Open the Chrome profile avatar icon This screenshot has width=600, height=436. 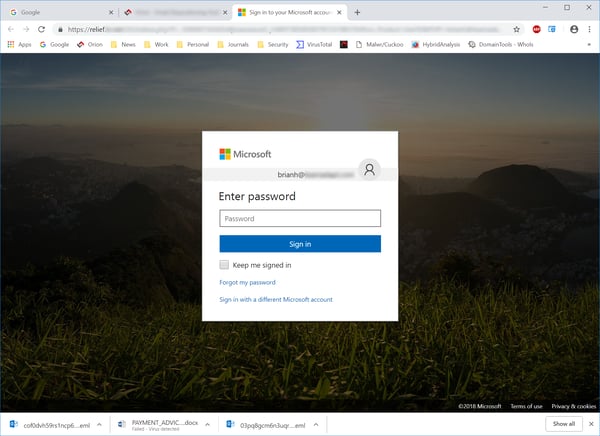coord(574,29)
